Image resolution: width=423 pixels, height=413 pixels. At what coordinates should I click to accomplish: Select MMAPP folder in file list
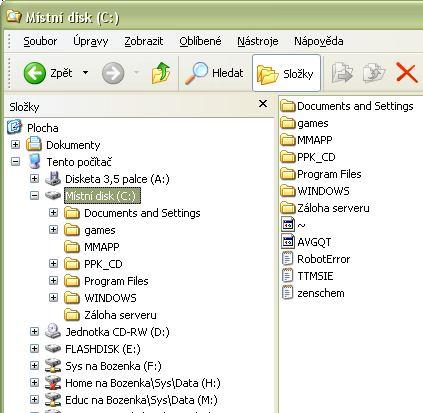point(306,140)
